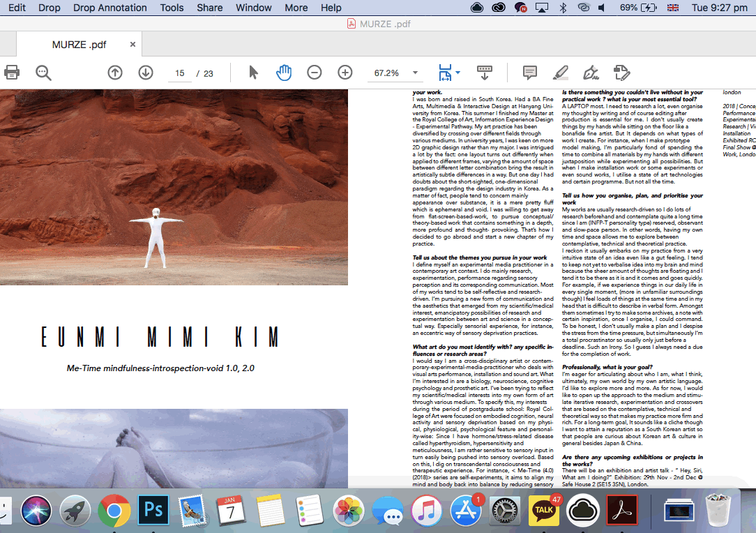The height and width of the screenshot is (533, 756).
Task: Go to next page arrow
Action: tap(146, 73)
